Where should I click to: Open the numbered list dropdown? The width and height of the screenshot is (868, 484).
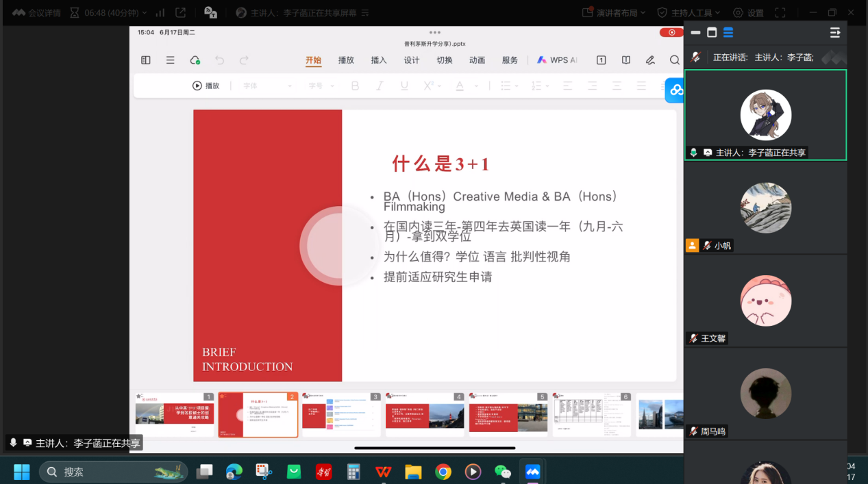(540, 86)
